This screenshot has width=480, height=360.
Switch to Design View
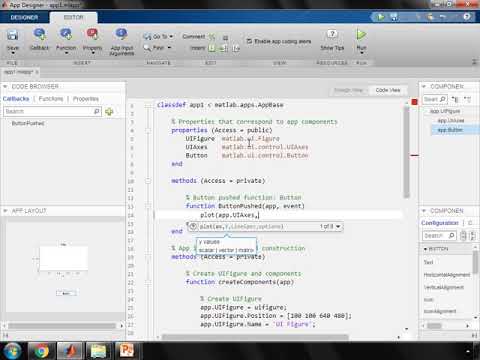tap(348, 90)
